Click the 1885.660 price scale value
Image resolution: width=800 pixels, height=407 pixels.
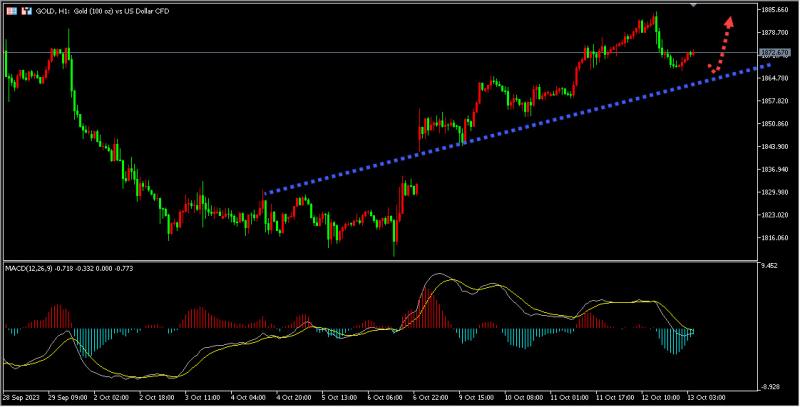776,10
